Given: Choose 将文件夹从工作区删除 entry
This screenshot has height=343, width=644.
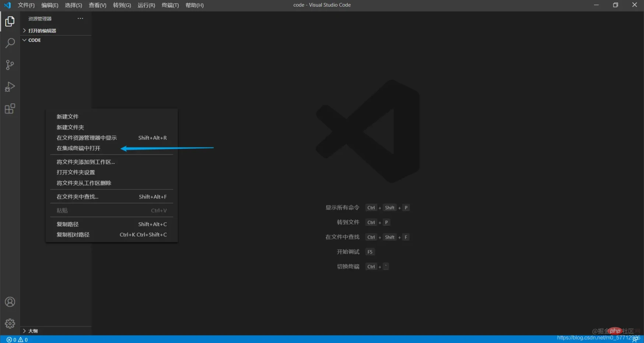Looking at the screenshot, I should coord(112,183).
